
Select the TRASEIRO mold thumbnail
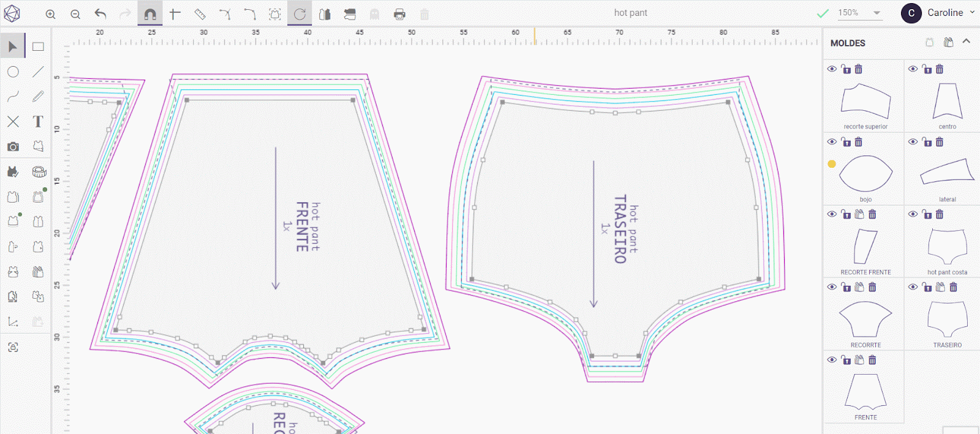pyautogui.click(x=947, y=319)
